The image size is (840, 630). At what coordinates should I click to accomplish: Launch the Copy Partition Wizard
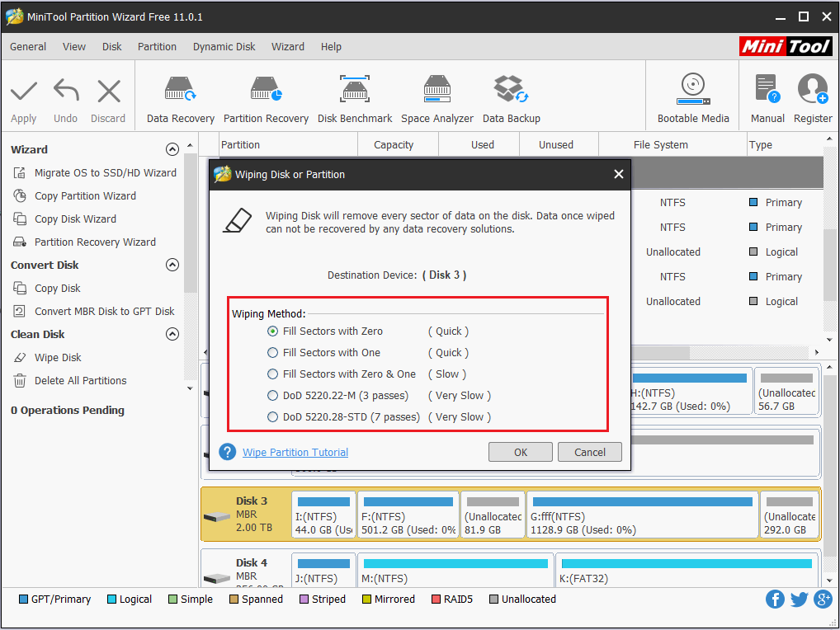coord(74,196)
